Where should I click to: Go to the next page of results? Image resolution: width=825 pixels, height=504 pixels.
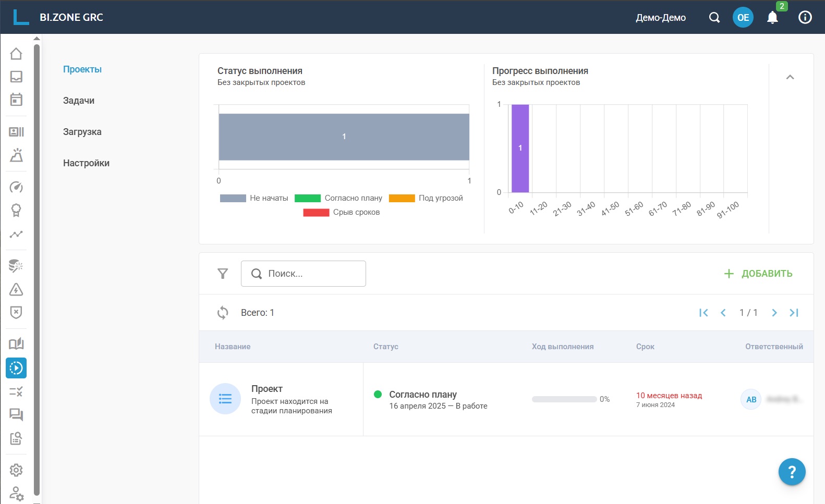[x=774, y=313]
